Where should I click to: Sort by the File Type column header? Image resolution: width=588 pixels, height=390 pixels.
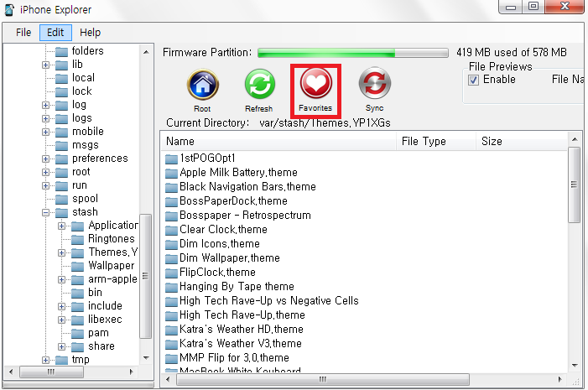pyautogui.click(x=436, y=142)
